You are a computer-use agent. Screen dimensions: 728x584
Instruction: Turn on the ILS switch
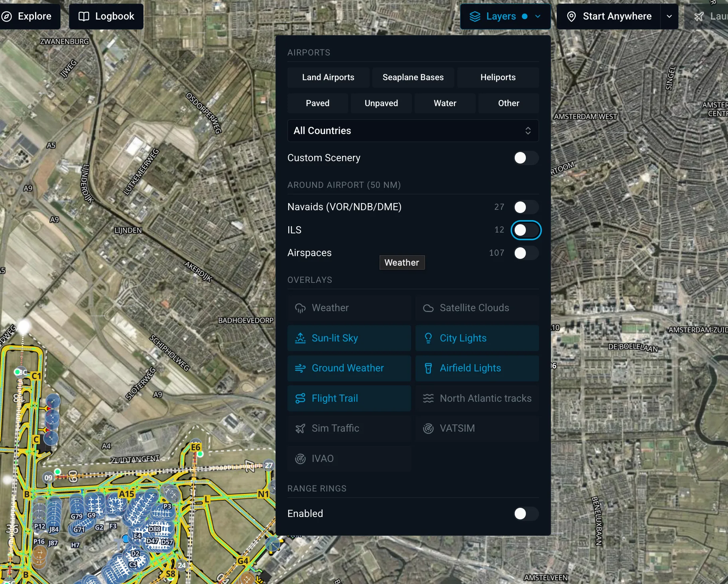point(525,230)
